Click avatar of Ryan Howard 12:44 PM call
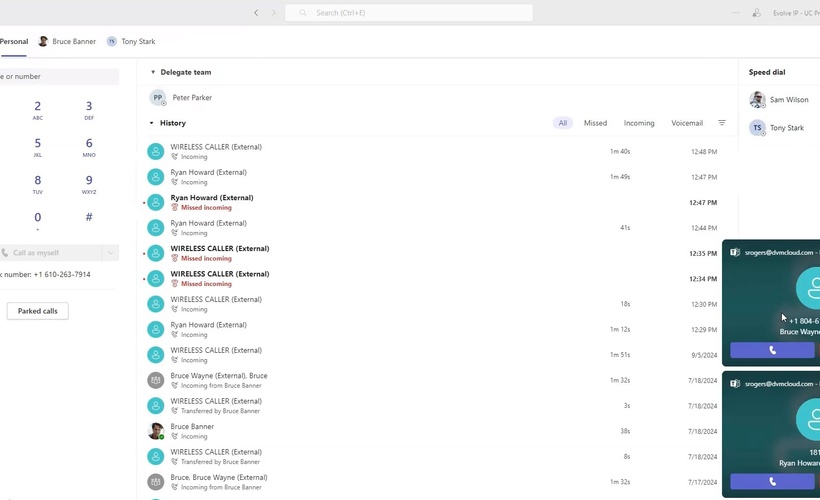820x500 pixels. click(155, 228)
